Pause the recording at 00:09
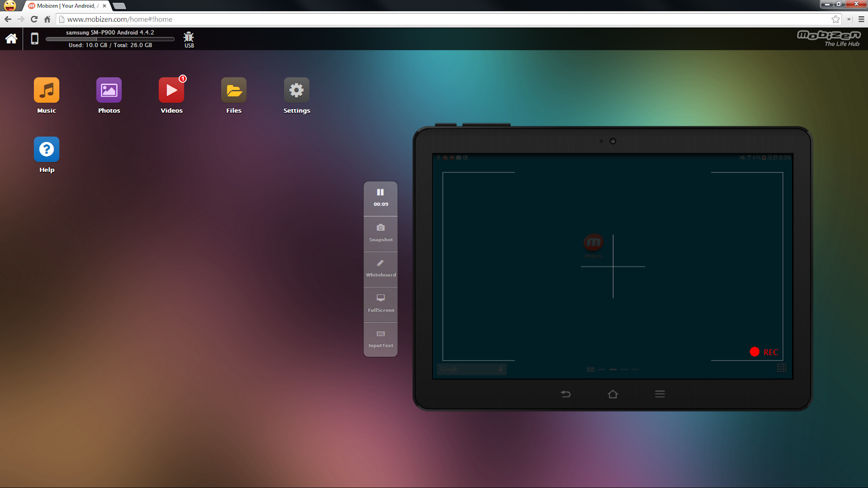The image size is (868, 488). pos(380,196)
